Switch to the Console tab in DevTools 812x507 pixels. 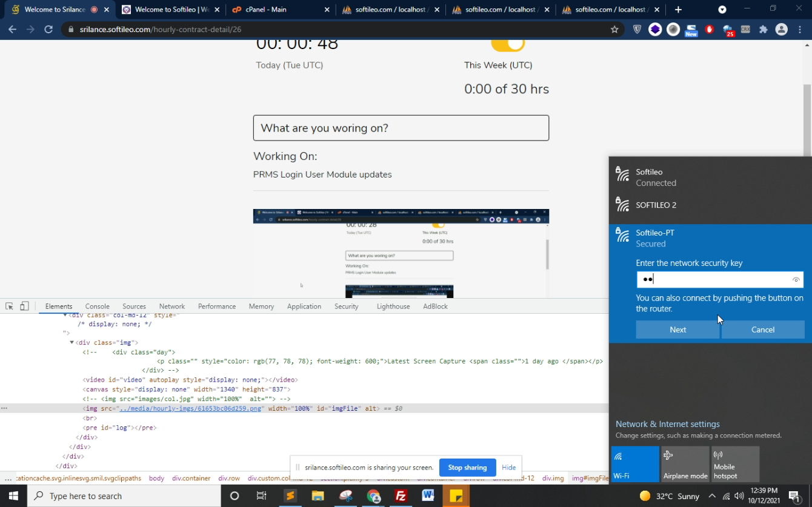pos(97,307)
